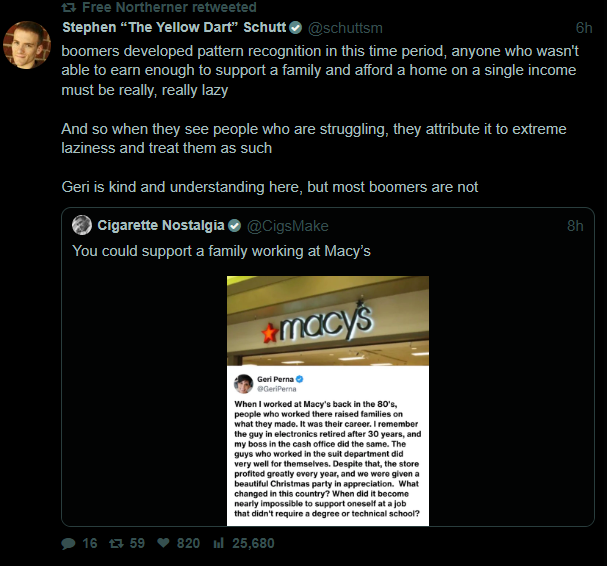The width and height of the screenshot is (607, 566).
Task: Click Cigarette Nostalgia's verified badge
Action: point(235,225)
